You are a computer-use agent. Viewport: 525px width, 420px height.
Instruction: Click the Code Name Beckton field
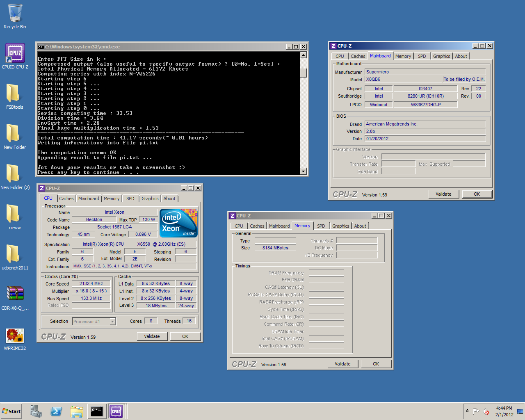pos(94,219)
